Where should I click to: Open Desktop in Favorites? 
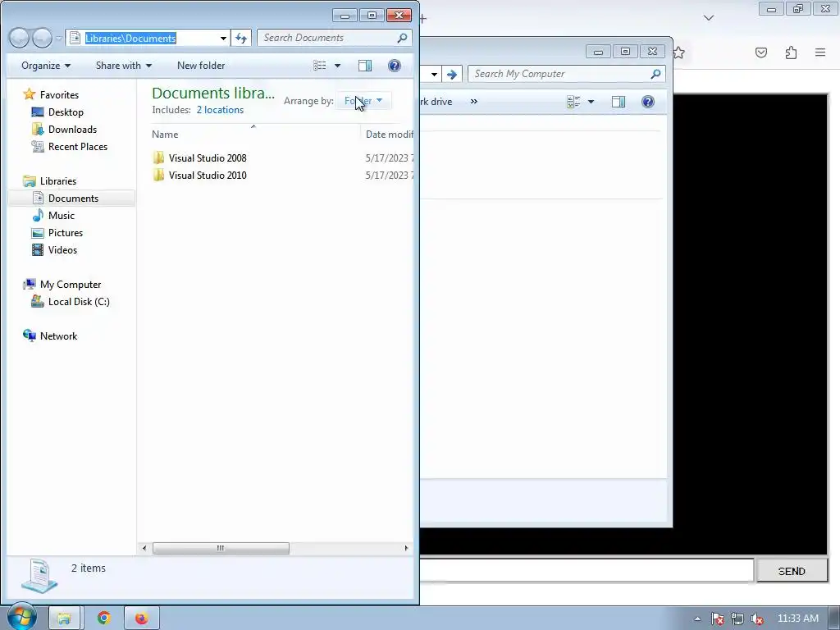66,112
